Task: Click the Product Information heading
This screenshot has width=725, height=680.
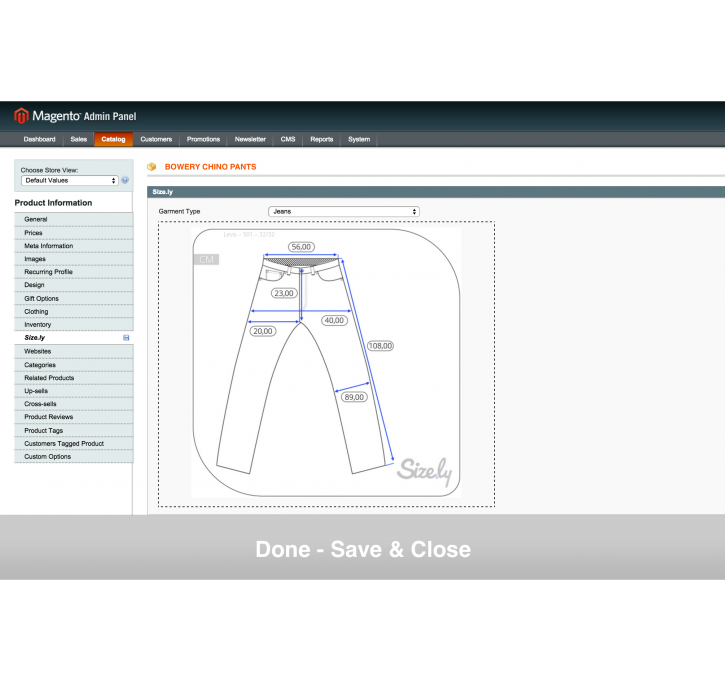Action: [x=53, y=202]
